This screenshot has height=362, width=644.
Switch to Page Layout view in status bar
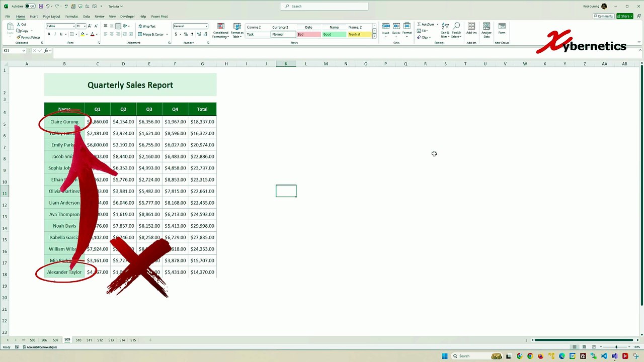click(584, 347)
